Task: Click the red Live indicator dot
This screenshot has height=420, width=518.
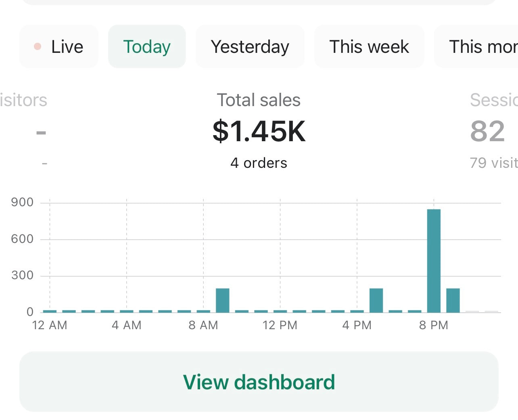Action: [x=38, y=47]
